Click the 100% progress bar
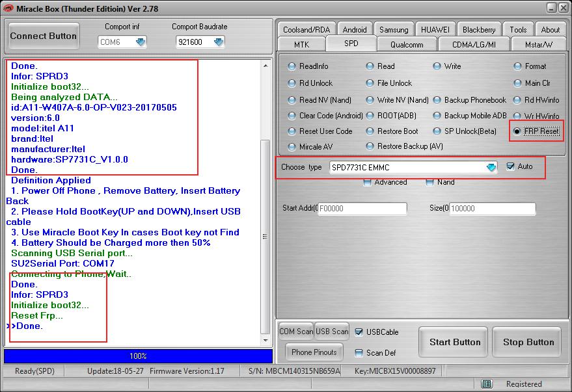The width and height of the screenshot is (572, 392). pyautogui.click(x=138, y=356)
